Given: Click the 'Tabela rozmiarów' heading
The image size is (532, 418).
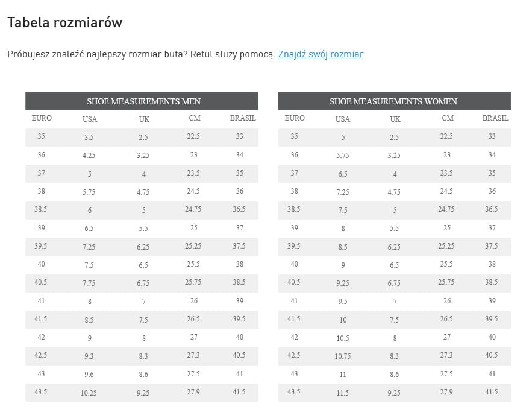Looking at the screenshot, I should point(64,22).
